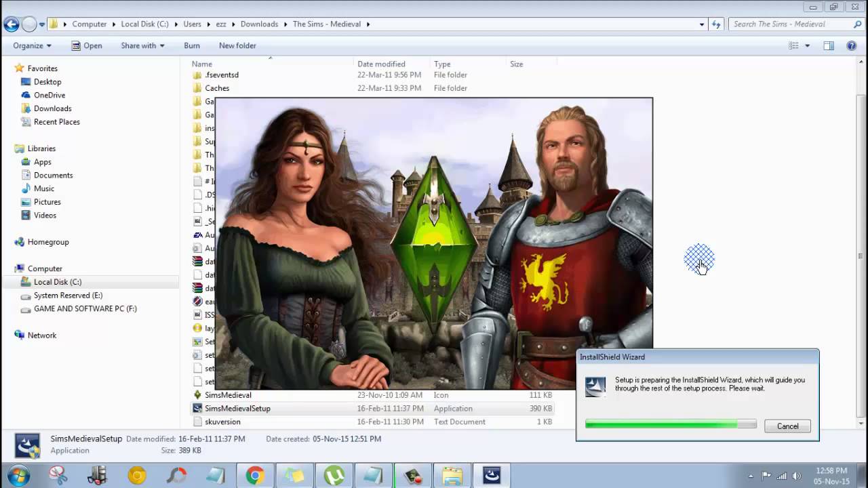Click Cancel in InstallShield Wizard

787,426
